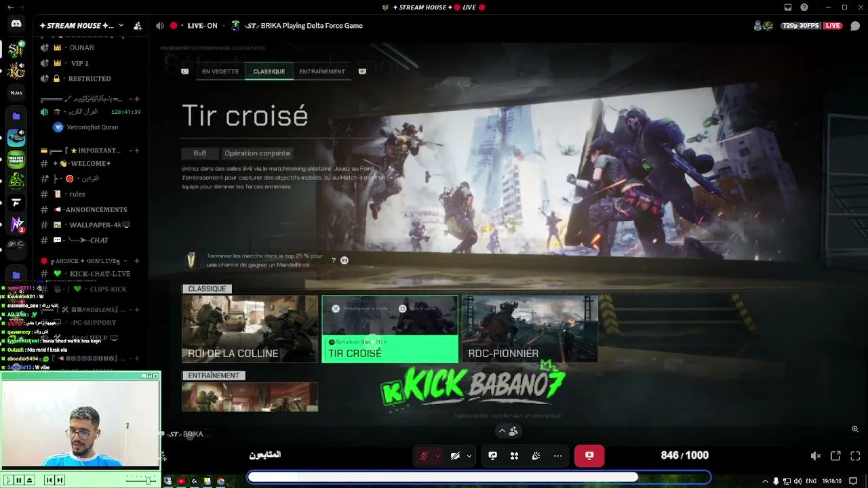Open the N.MA server

(x=16, y=92)
